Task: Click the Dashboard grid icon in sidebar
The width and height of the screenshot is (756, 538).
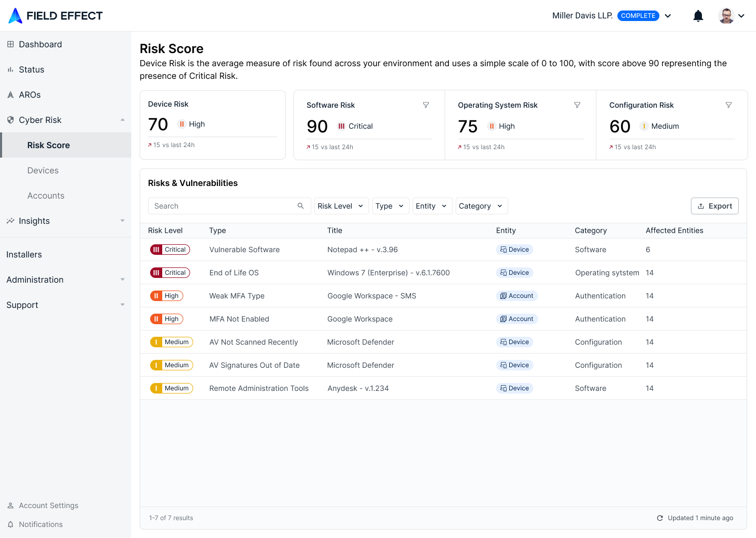Action: 10,44
